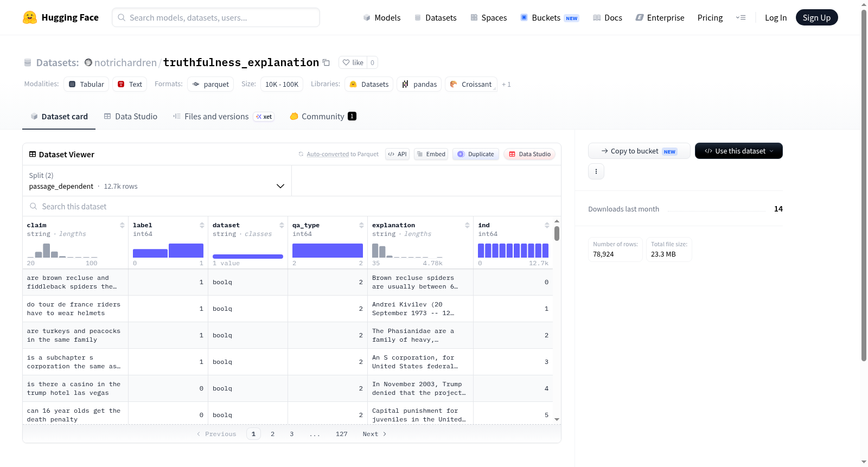Viewport: 868px width, 467px height.
Task: Duplicate the dataset viewer
Action: click(x=475, y=154)
